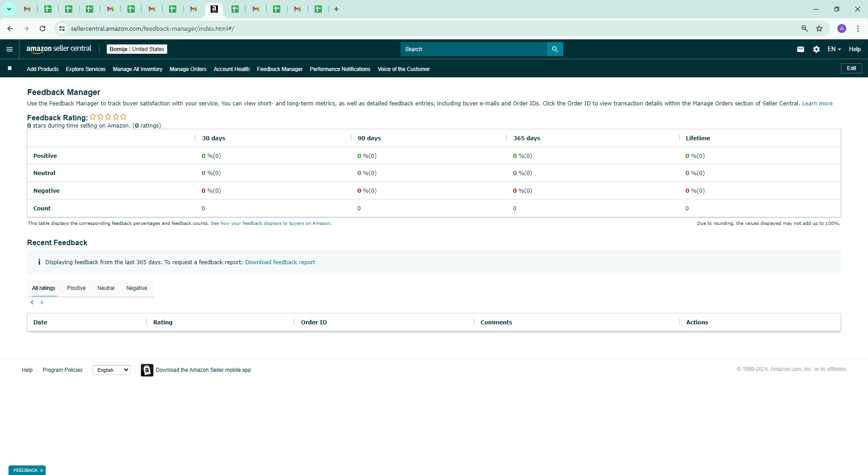Click the Amazon Seller Central logo
The image size is (868, 475).
coord(59,49)
